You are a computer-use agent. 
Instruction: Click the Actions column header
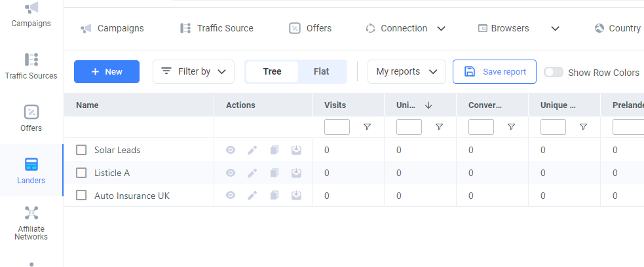[240, 105]
